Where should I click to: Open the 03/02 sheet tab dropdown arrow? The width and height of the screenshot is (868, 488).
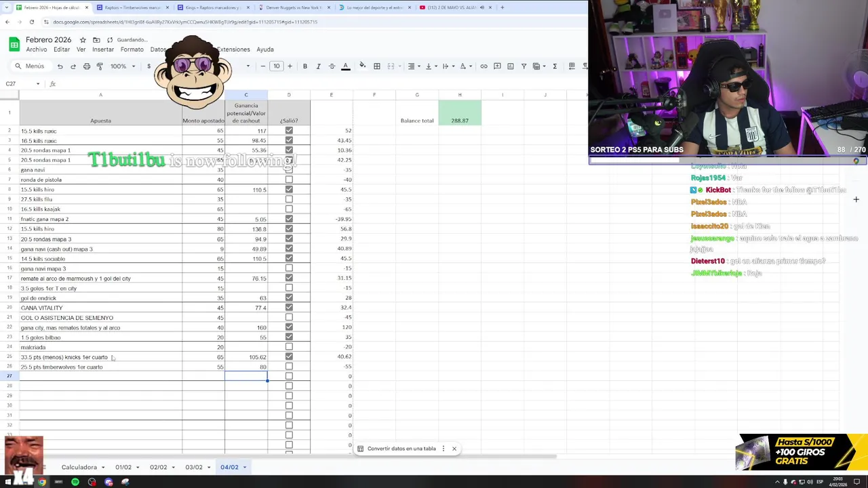click(209, 468)
